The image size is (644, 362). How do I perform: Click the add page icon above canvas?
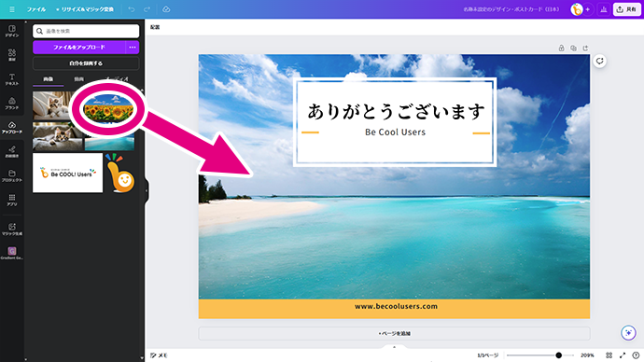coord(585,48)
